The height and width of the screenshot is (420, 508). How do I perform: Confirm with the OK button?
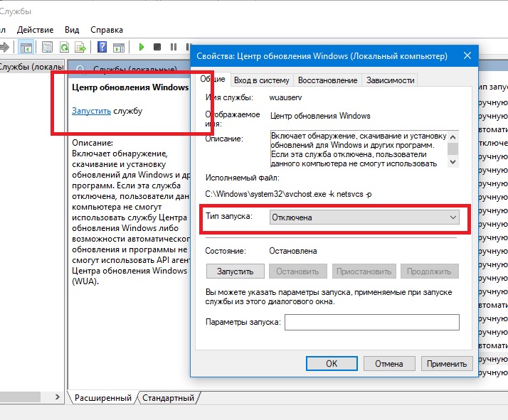point(332,364)
